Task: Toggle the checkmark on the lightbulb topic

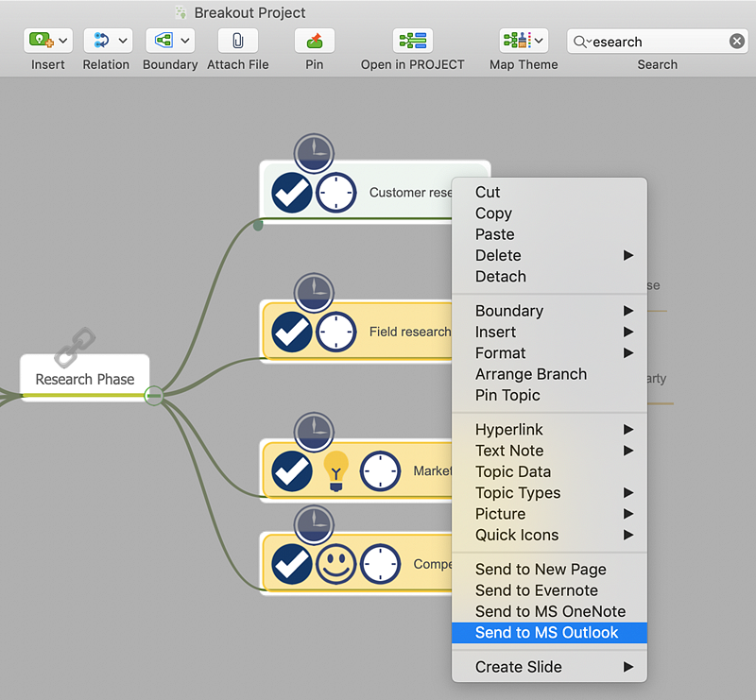Action: [x=292, y=470]
